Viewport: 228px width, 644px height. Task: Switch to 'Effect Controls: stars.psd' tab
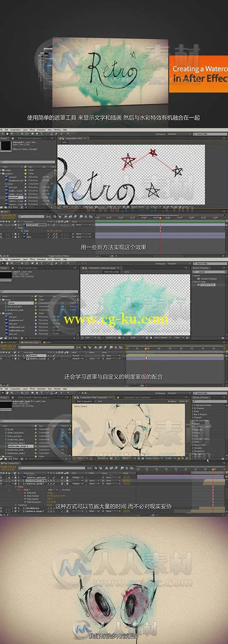tap(30, 138)
